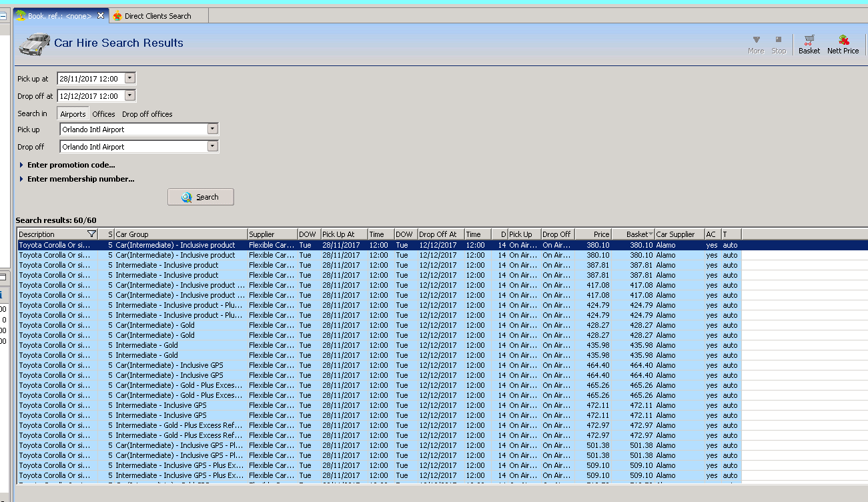Open the Drop off location dropdown arrow
This screenshot has width=868, height=502.
(x=213, y=146)
